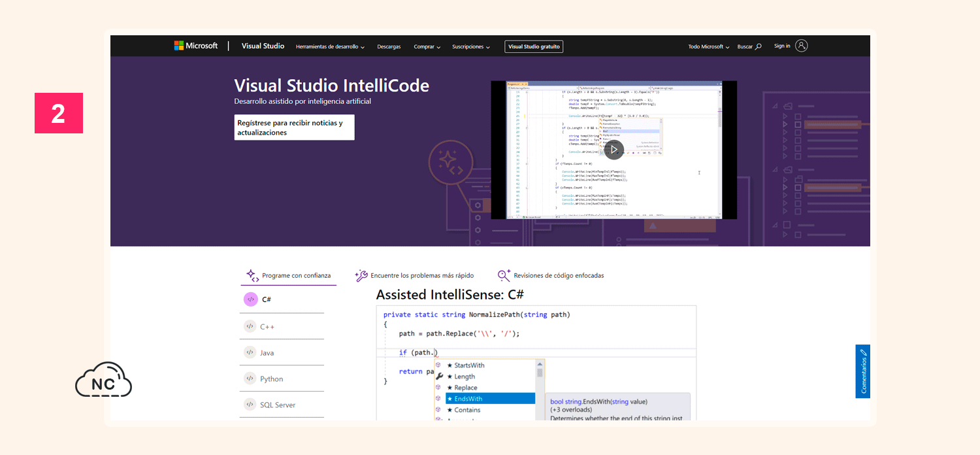Viewport: 980px width, 455px height.
Task: Click Regístrese para recibir noticias y actualizaciones
Action: coord(294,127)
